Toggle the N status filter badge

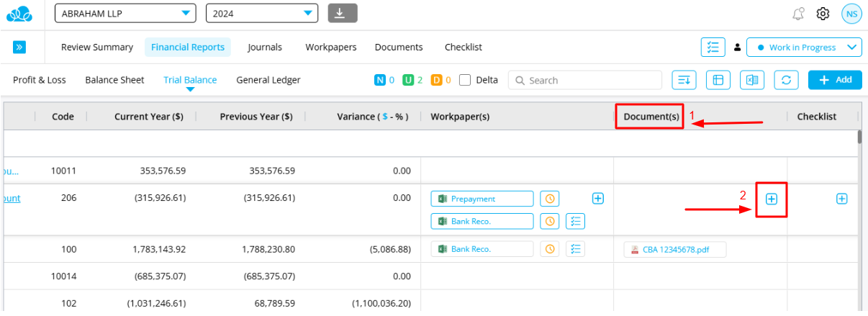pyautogui.click(x=380, y=80)
